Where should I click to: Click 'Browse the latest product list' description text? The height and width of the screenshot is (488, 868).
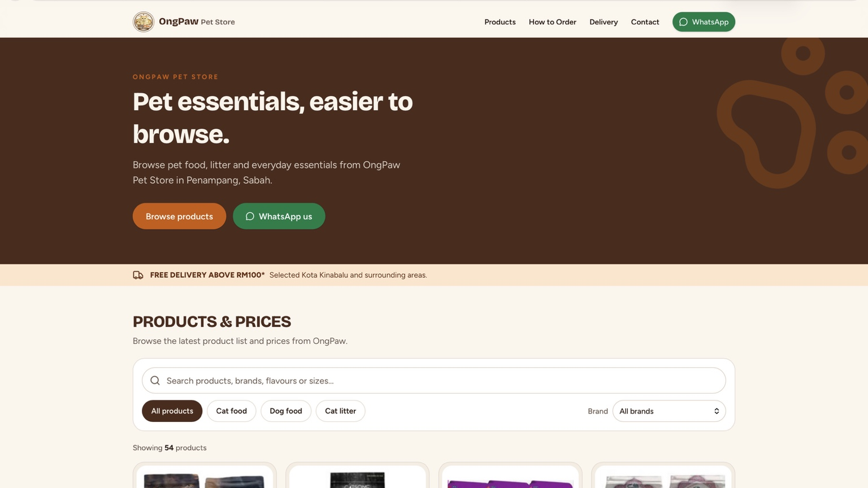coord(240,341)
